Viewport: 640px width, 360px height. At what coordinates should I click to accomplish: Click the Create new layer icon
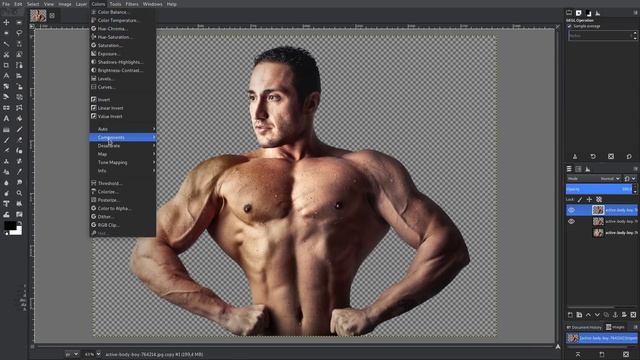coord(570,315)
